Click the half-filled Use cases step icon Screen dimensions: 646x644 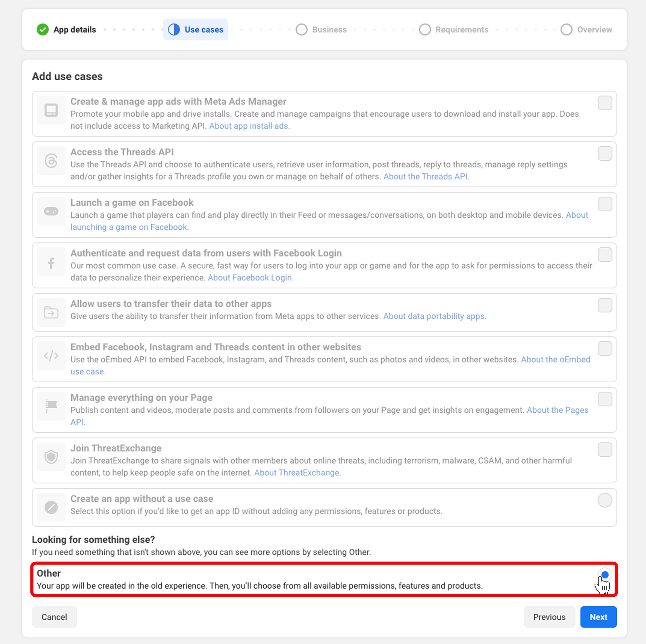click(x=174, y=29)
